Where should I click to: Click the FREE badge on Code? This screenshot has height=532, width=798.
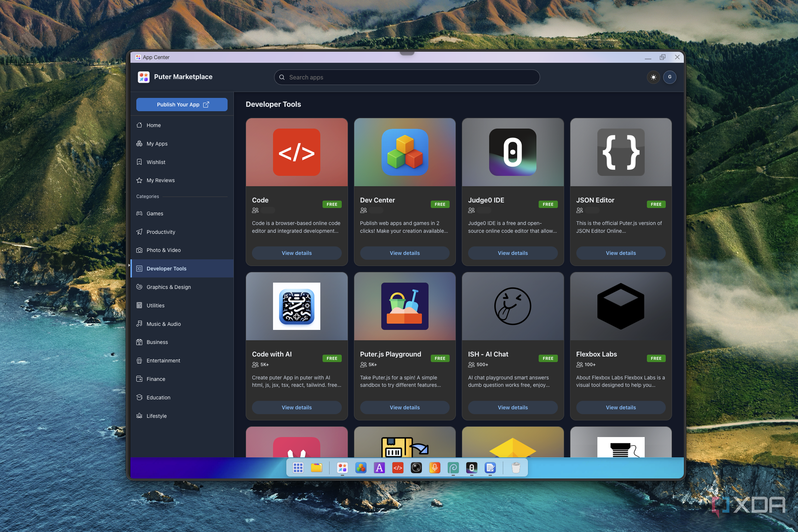point(332,204)
